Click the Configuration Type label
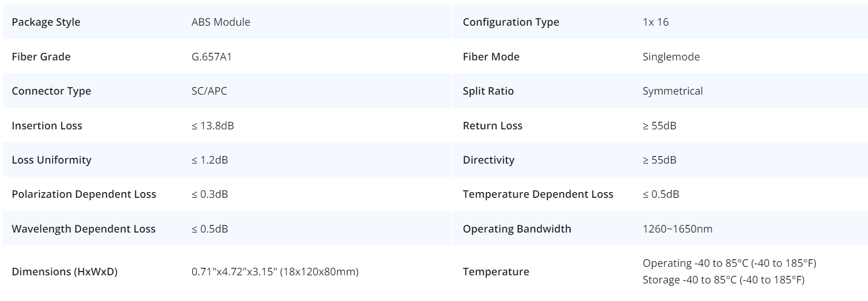The height and width of the screenshot is (301, 868). 511,22
